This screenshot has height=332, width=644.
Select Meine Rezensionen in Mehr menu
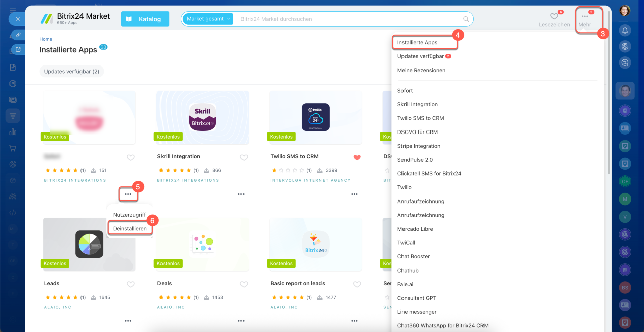tap(421, 70)
